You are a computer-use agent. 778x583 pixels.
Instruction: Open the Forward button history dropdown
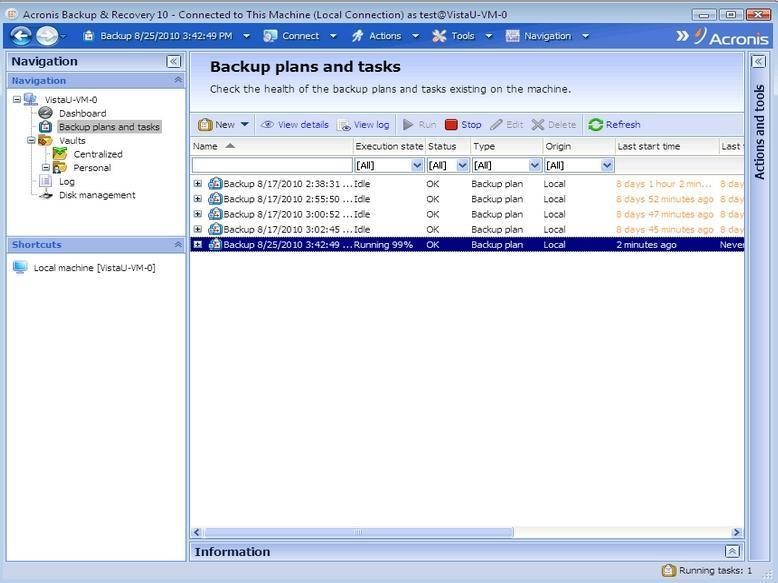coord(63,36)
